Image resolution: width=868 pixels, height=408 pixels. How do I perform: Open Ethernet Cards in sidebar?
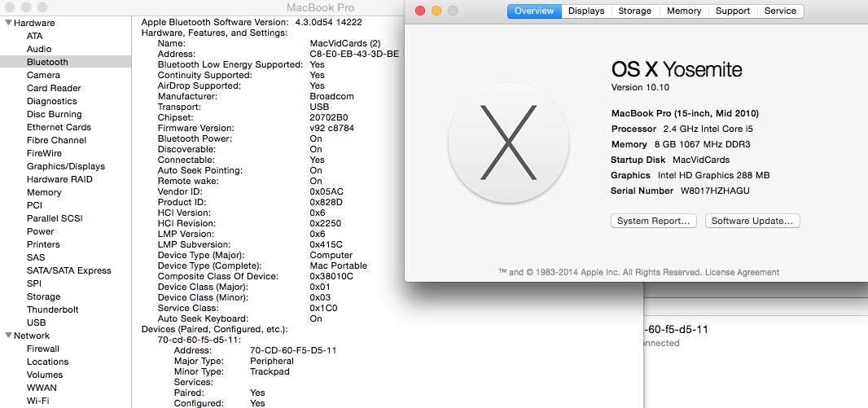59,127
